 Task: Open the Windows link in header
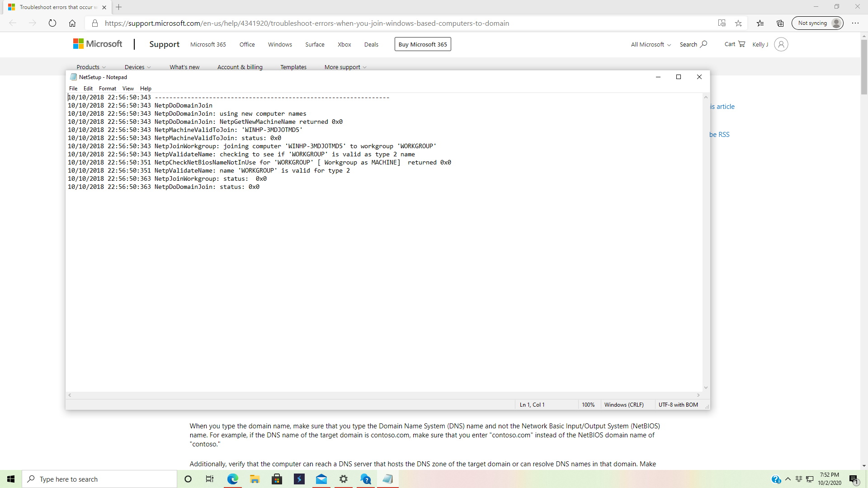[x=280, y=44]
